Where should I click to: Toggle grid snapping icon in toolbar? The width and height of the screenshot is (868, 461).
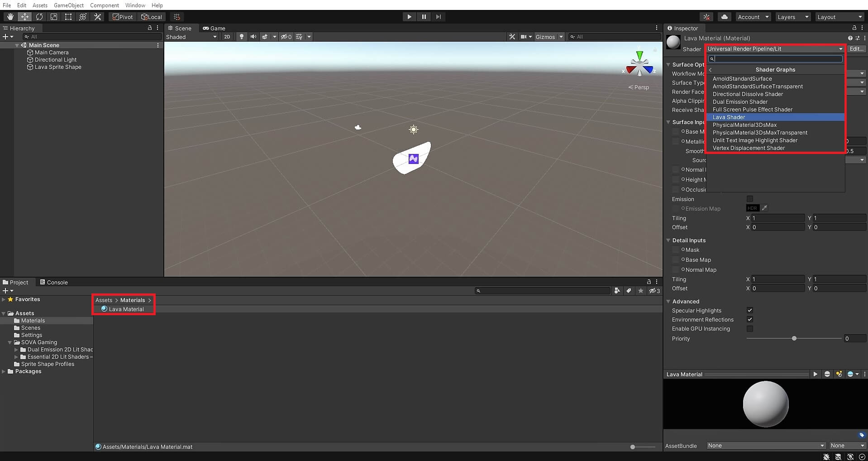point(177,17)
